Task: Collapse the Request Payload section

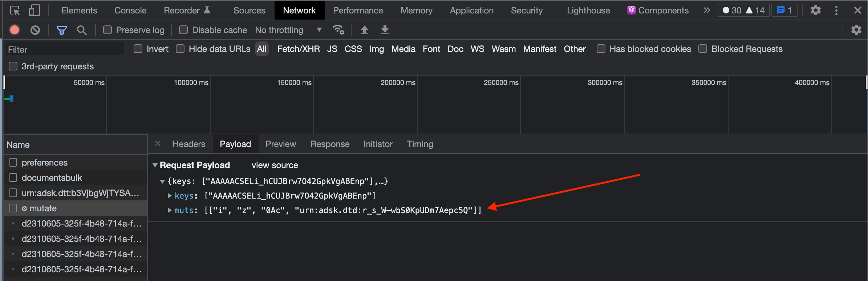Action: [x=155, y=165]
